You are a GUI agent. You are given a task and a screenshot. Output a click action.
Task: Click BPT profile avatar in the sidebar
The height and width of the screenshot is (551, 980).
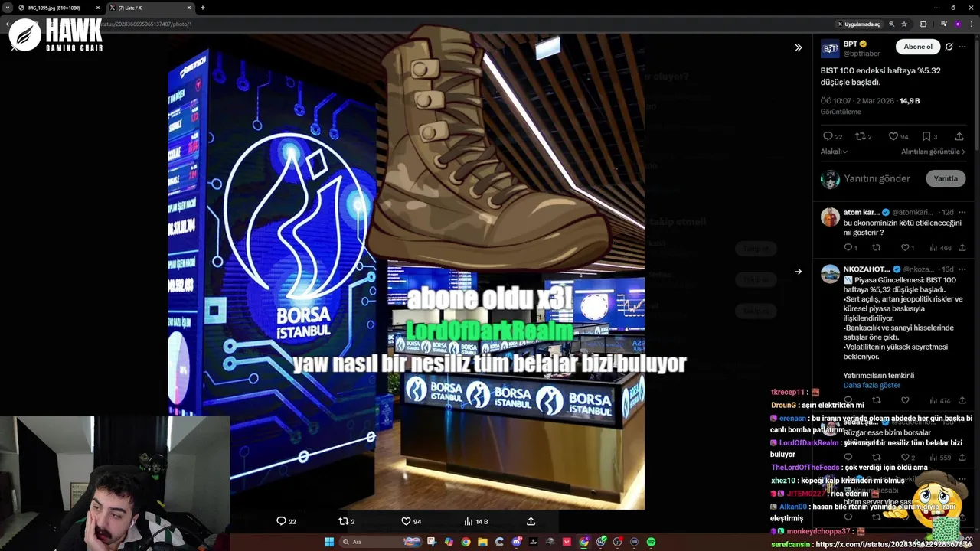[x=830, y=49]
